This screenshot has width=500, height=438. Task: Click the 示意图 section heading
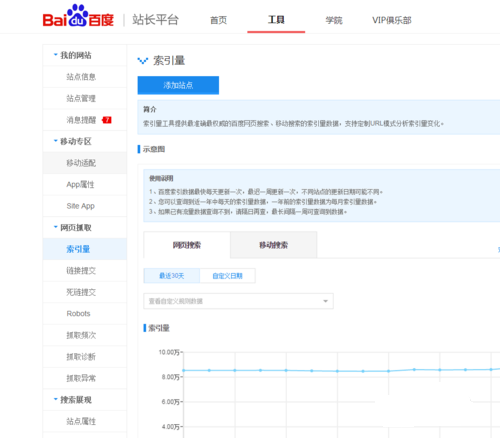point(154,149)
